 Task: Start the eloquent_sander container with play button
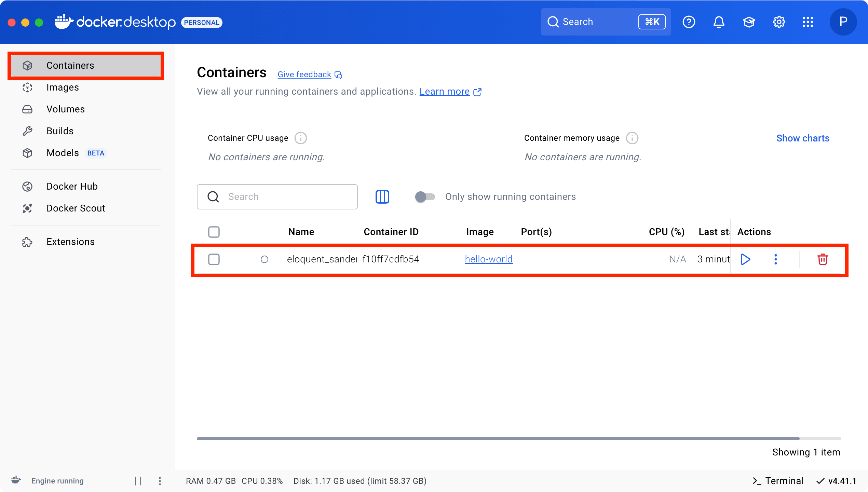click(x=745, y=259)
